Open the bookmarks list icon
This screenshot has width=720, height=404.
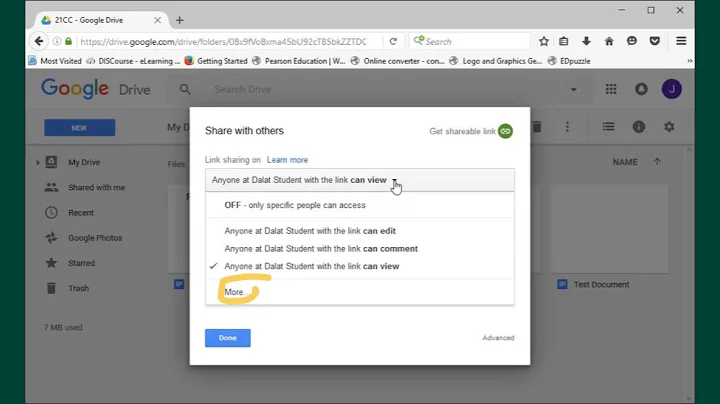pos(563,41)
